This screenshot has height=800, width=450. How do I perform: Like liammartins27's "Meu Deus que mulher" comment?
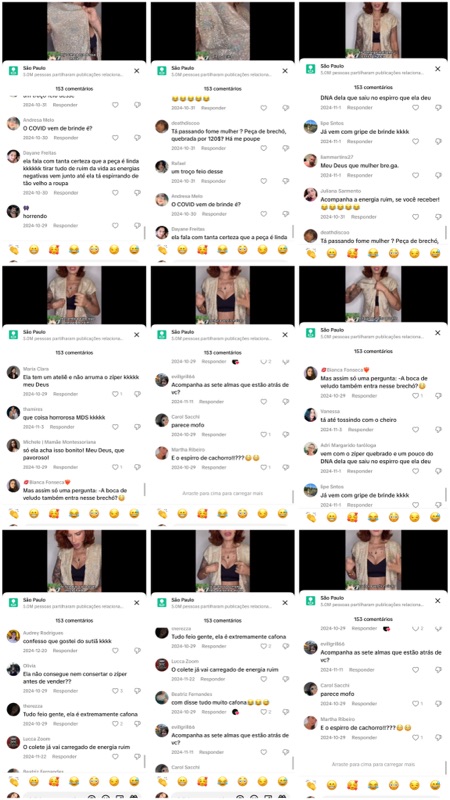415,175
